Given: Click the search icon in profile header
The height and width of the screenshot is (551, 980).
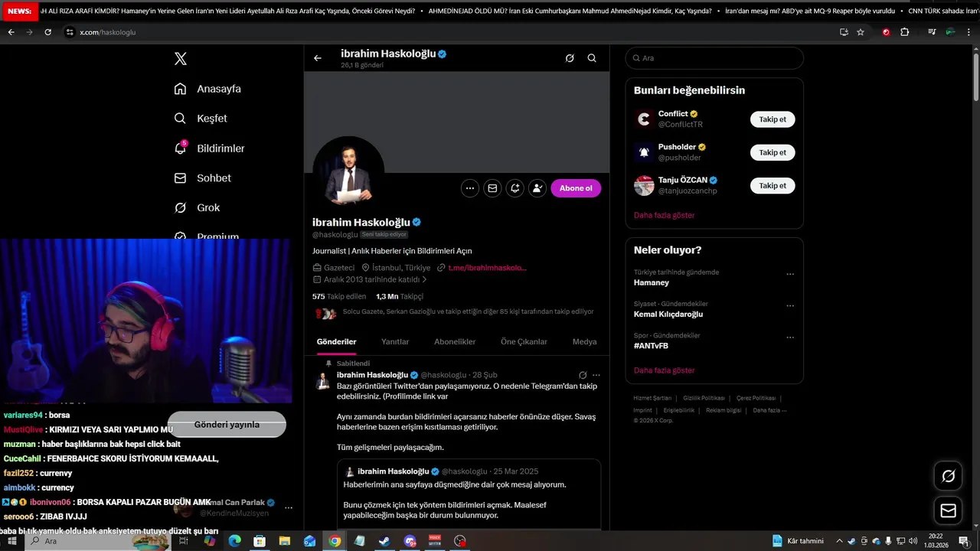Looking at the screenshot, I should (x=592, y=58).
